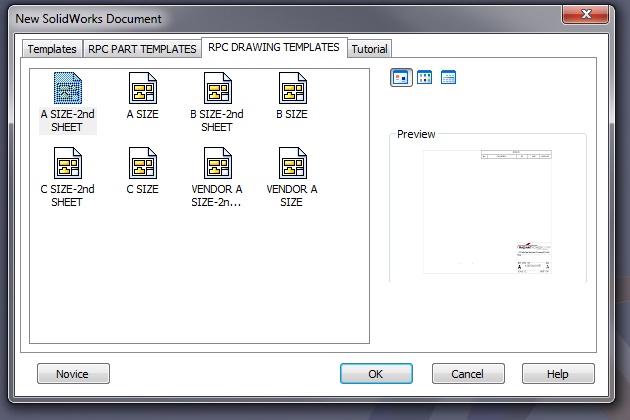Choose the B SIZE-2nd SHEET template icon
Screen dimensions: 630x420
pyautogui.click(x=217, y=88)
